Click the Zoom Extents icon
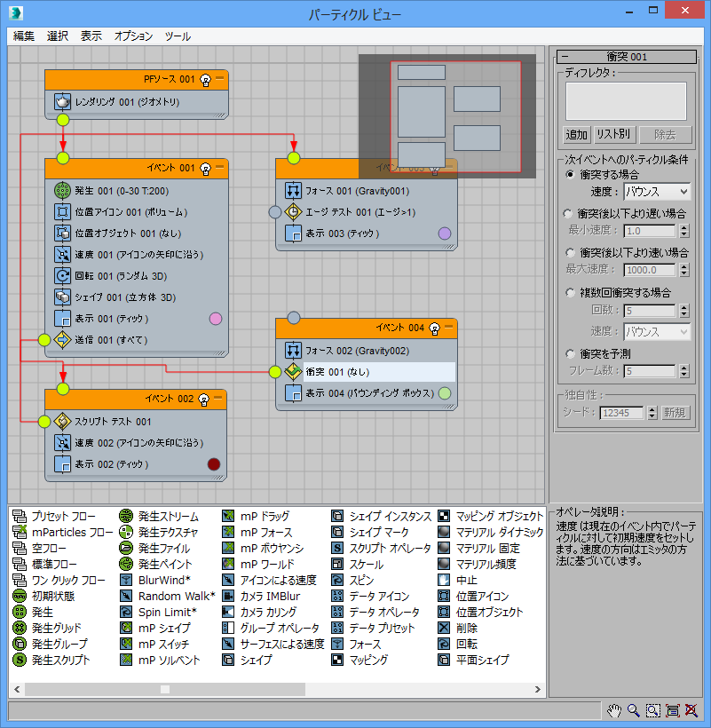This screenshot has width=711, height=728. tap(672, 710)
